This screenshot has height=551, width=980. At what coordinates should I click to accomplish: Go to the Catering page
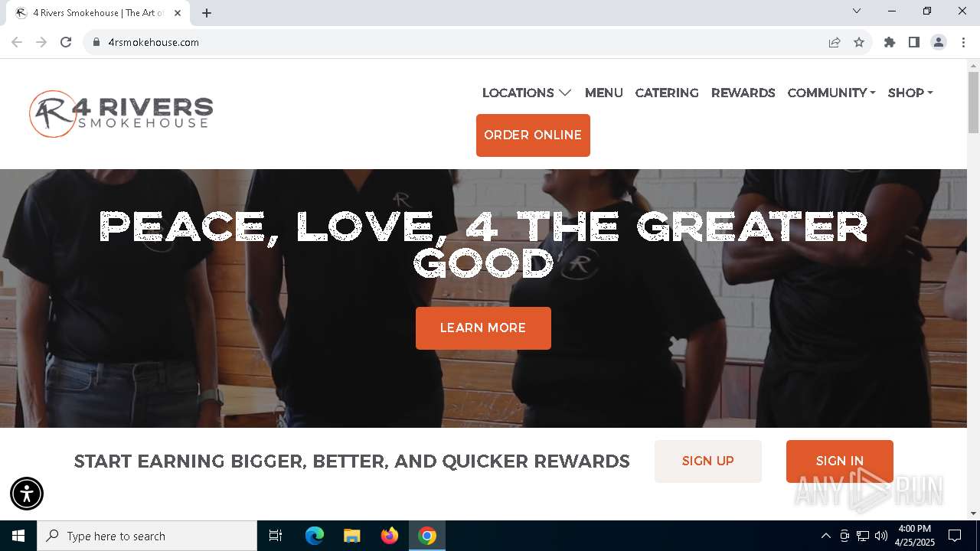(x=667, y=93)
